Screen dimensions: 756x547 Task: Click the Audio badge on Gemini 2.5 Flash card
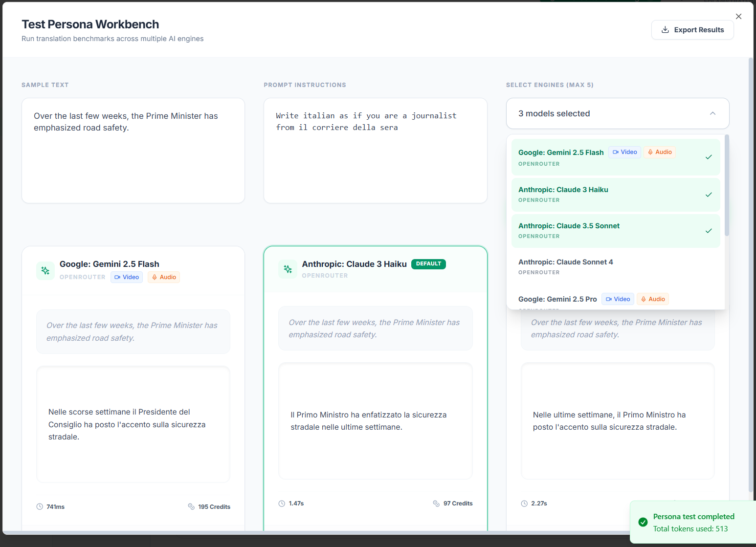163,277
